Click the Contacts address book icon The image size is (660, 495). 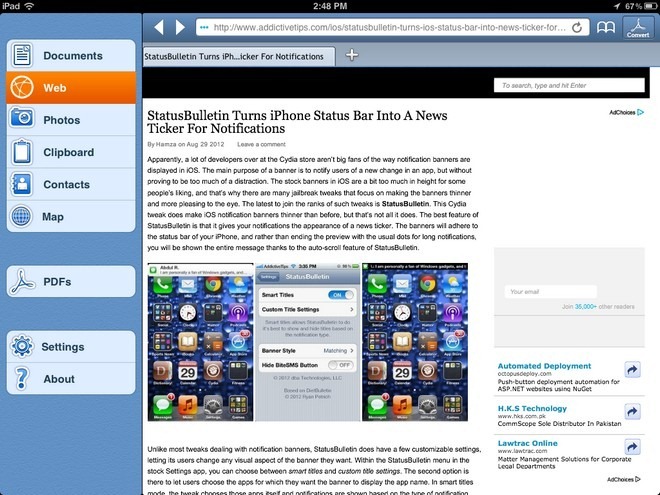pyautogui.click(x=21, y=184)
